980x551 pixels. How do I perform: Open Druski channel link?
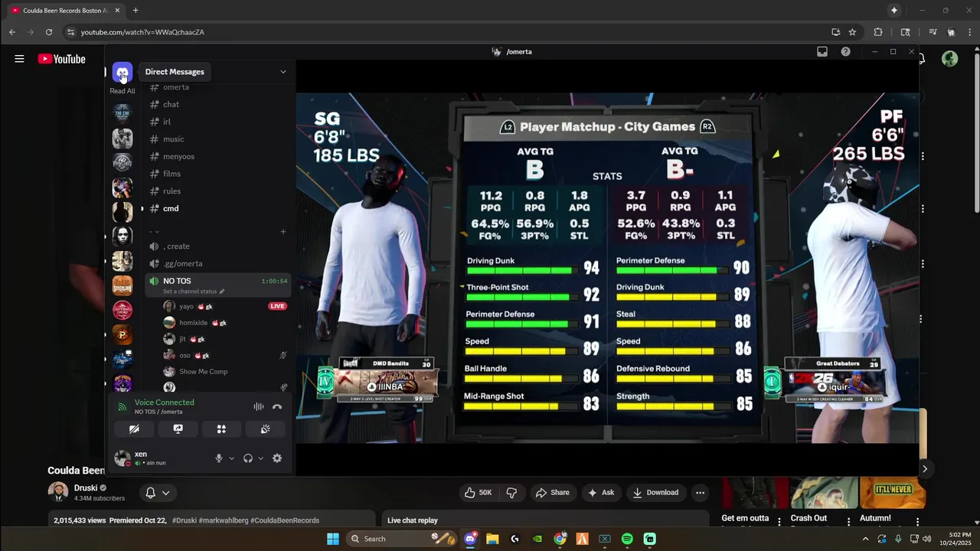coord(86,487)
